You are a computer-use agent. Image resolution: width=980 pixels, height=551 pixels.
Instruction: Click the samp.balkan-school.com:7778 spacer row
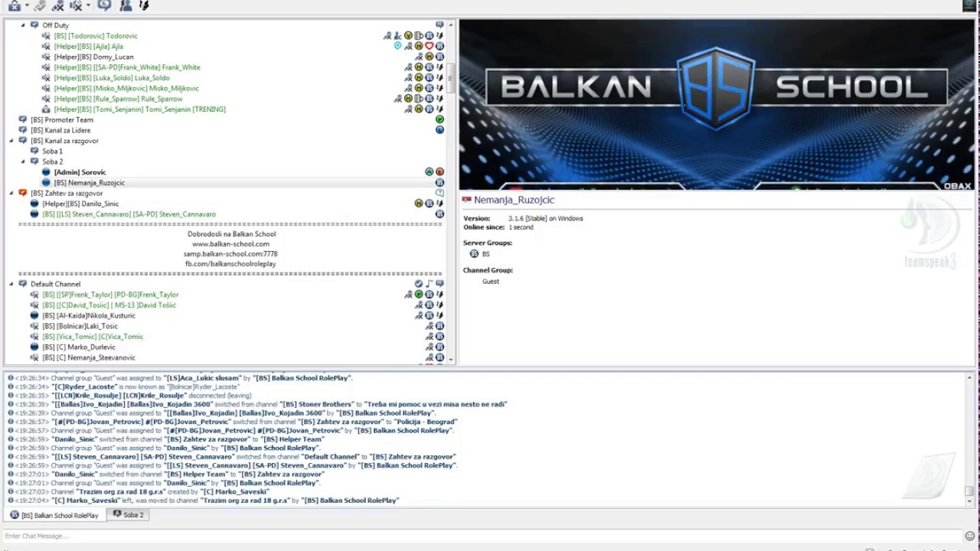pos(230,254)
